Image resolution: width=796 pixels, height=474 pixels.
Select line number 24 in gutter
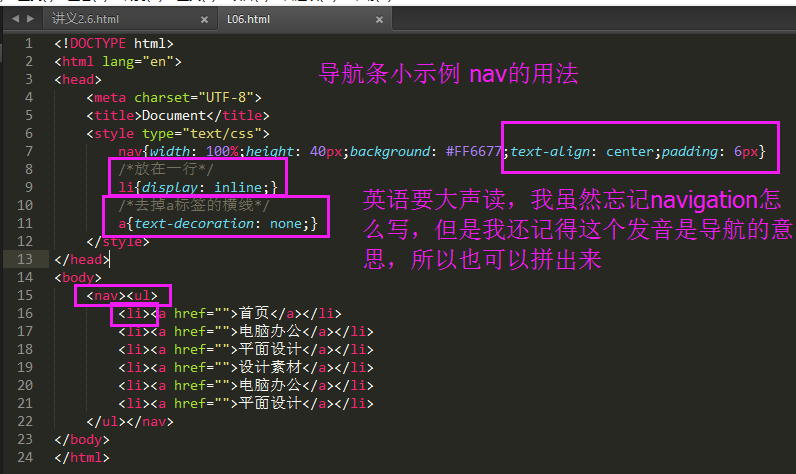25,457
